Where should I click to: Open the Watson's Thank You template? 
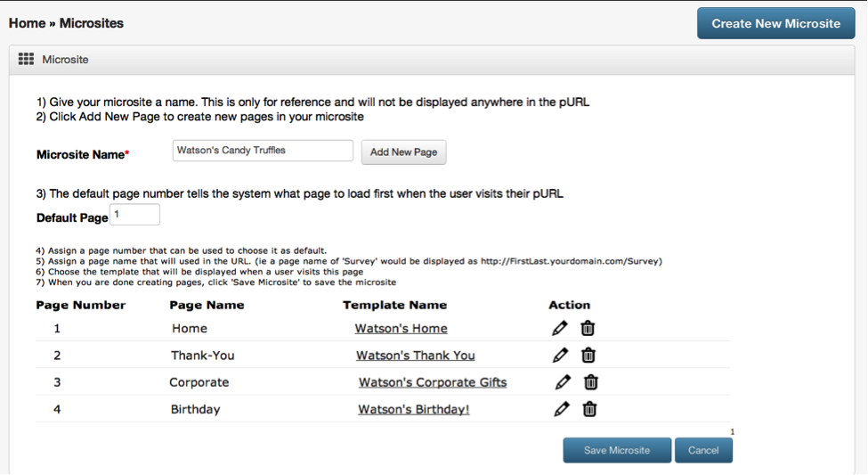click(415, 356)
